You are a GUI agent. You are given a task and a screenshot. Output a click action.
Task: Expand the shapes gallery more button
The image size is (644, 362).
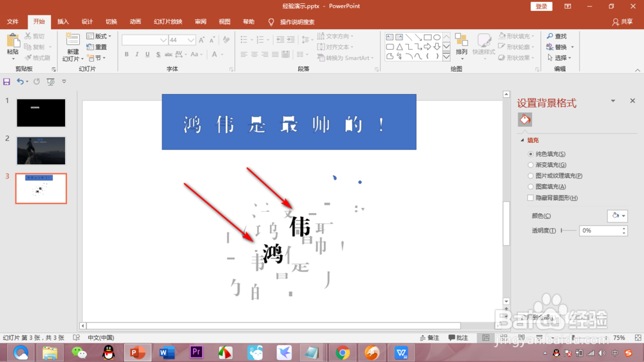(446, 57)
